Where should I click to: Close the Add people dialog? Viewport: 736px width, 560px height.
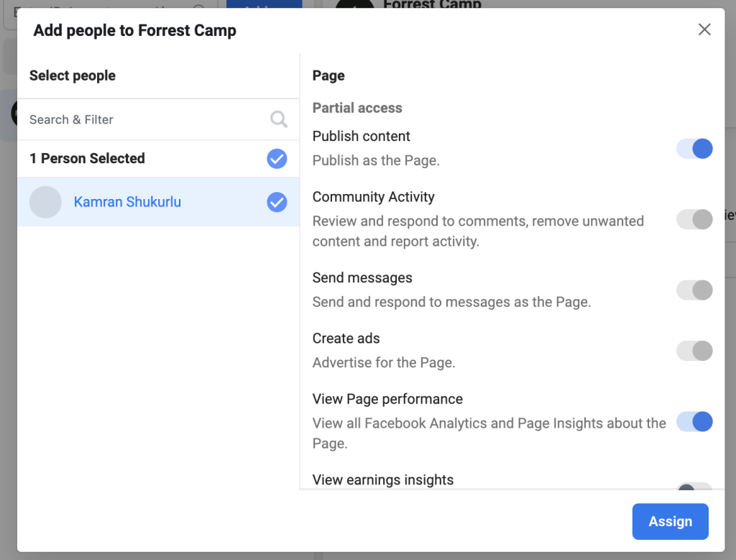pos(704,29)
